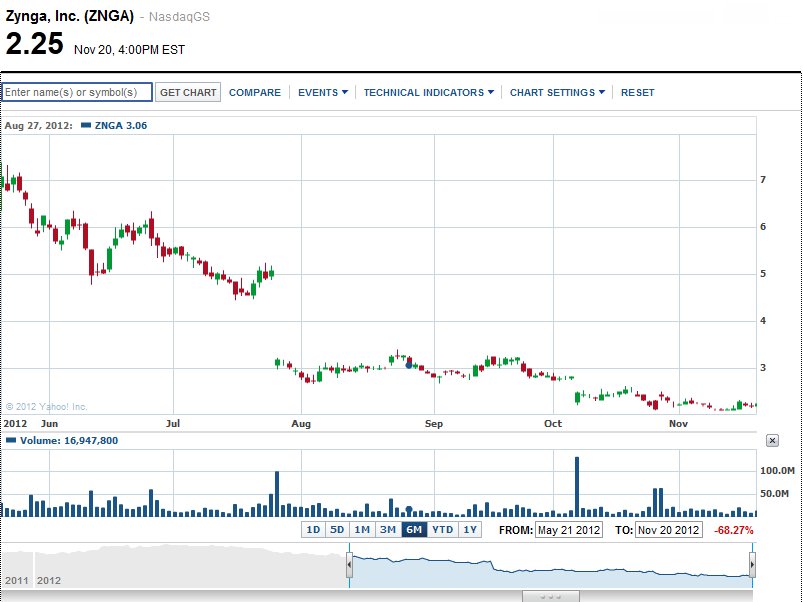This screenshot has width=803, height=602.
Task: Click the FROM date field
Action: point(568,530)
